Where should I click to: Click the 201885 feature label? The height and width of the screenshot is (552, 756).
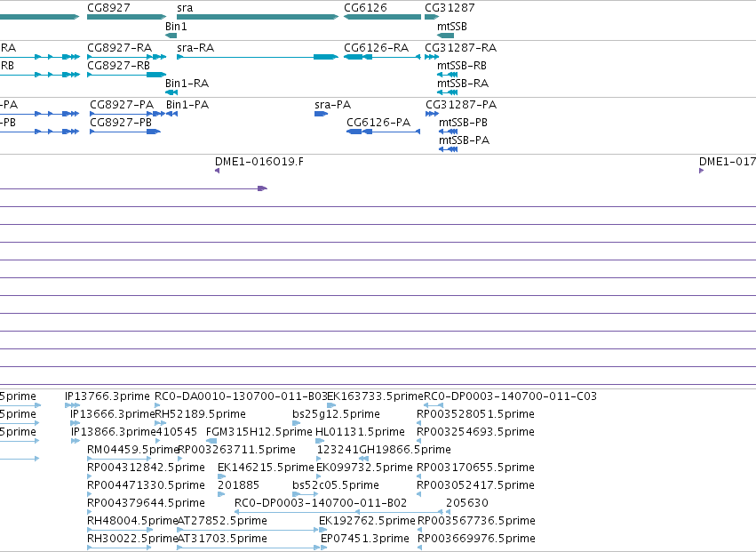pos(239,485)
